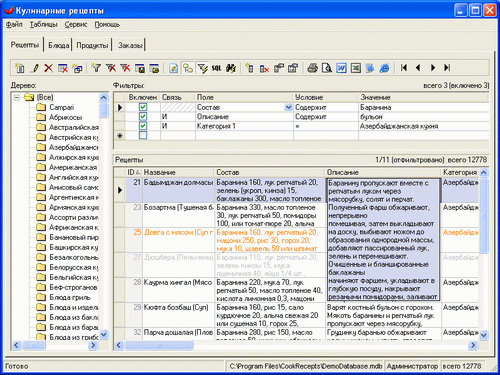Screen dimensions: 500x375
Task: Click the refresh data icon
Action: (173, 68)
